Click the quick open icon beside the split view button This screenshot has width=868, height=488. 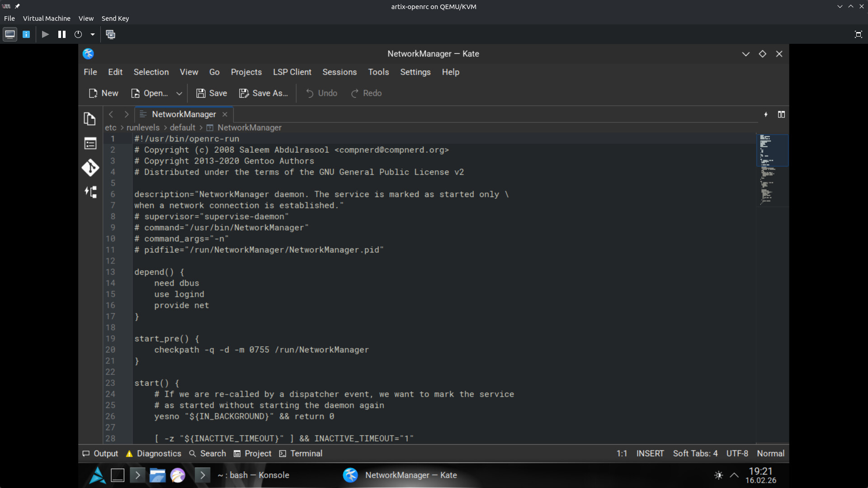pos(766,114)
